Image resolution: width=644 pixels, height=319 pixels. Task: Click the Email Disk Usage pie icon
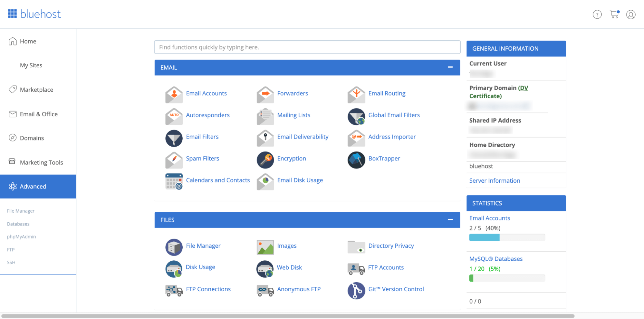pyautogui.click(x=265, y=181)
